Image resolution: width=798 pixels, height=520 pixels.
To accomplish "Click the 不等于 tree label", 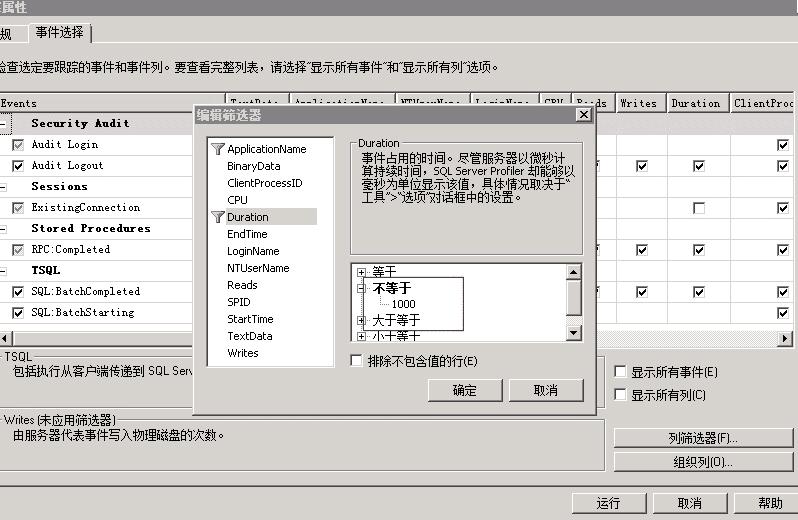I will (392, 288).
